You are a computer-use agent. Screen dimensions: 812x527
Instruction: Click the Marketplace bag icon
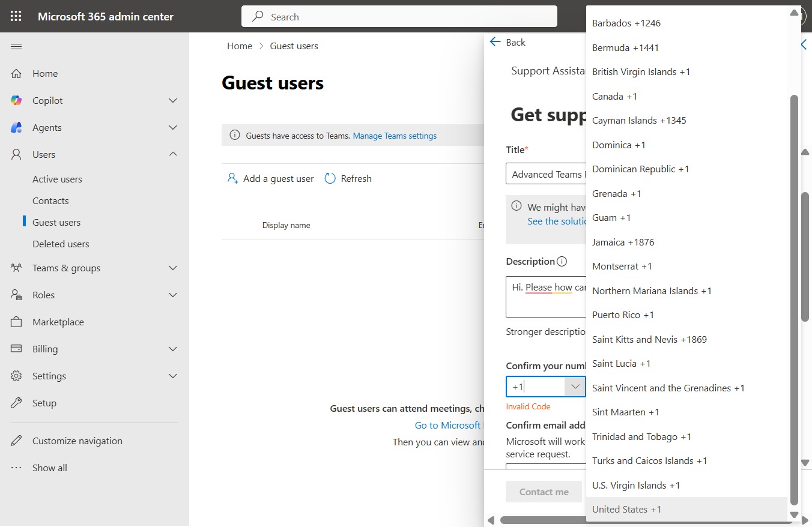pos(16,322)
